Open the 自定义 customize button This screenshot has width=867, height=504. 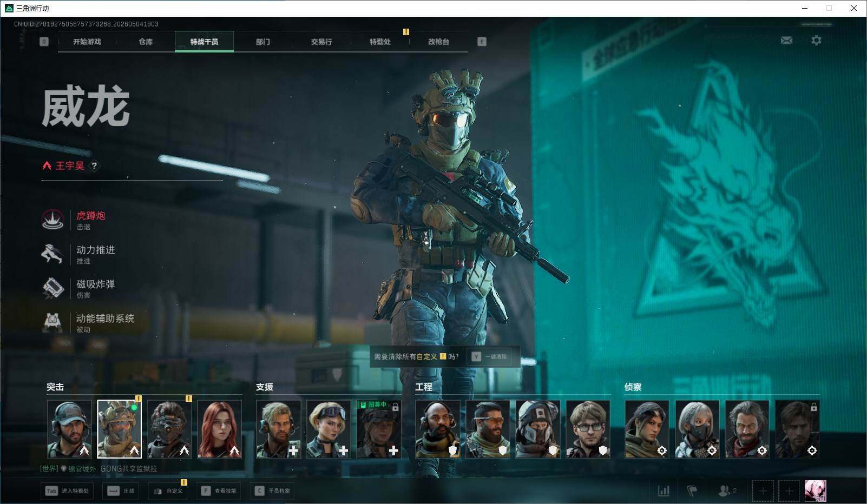tap(168, 491)
